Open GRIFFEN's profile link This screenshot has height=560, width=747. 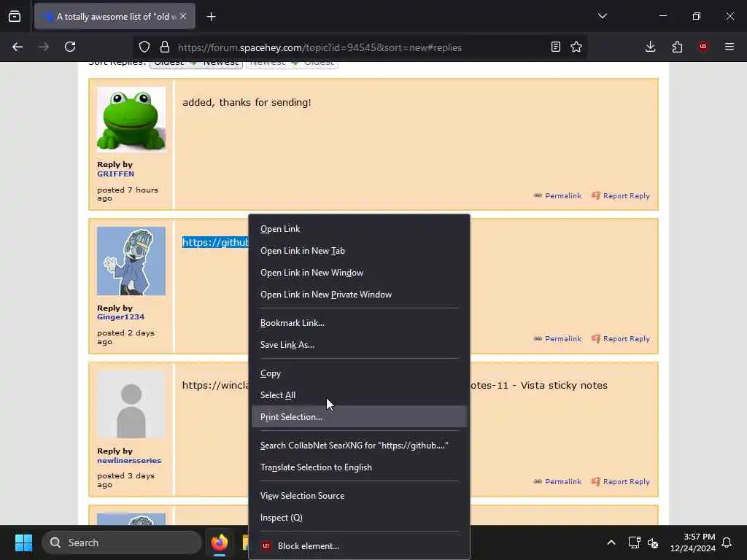(116, 174)
